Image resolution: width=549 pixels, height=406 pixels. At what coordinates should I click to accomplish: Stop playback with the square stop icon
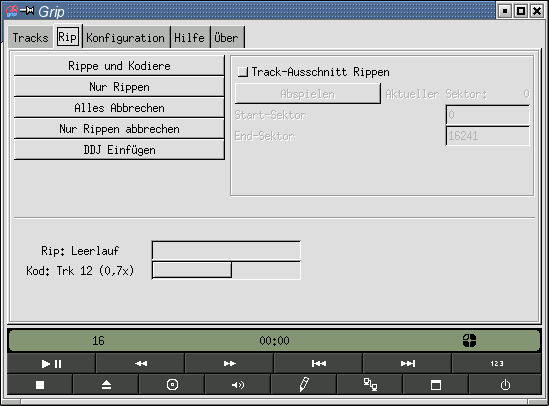point(40,385)
